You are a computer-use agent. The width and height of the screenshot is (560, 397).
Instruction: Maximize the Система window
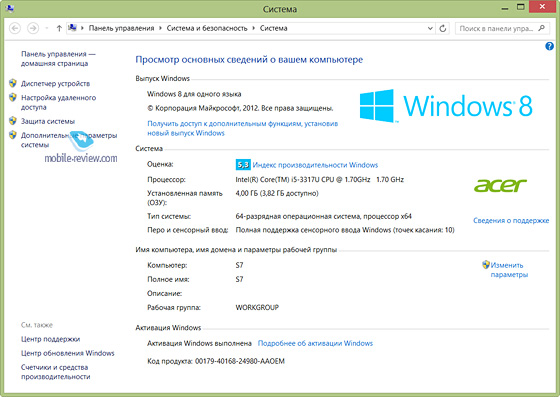point(521,7)
